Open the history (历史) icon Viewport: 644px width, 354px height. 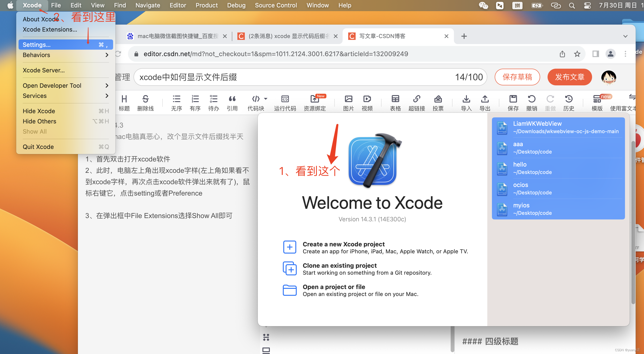click(x=568, y=99)
